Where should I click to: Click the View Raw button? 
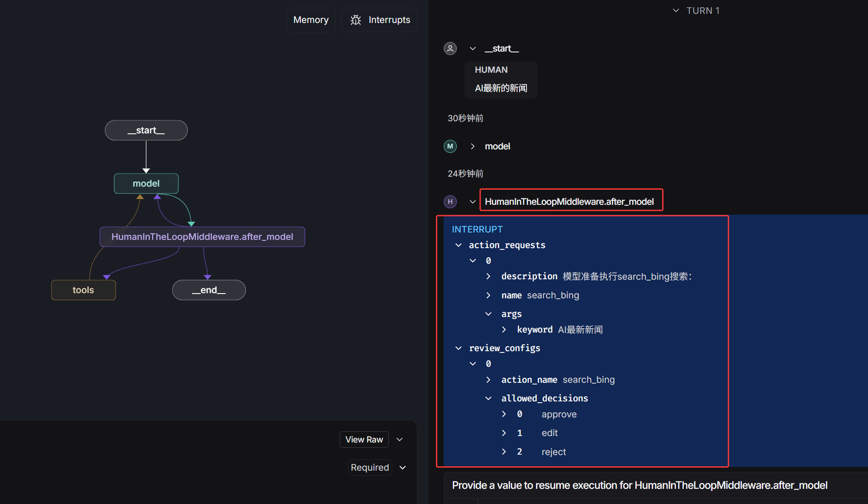pos(364,439)
